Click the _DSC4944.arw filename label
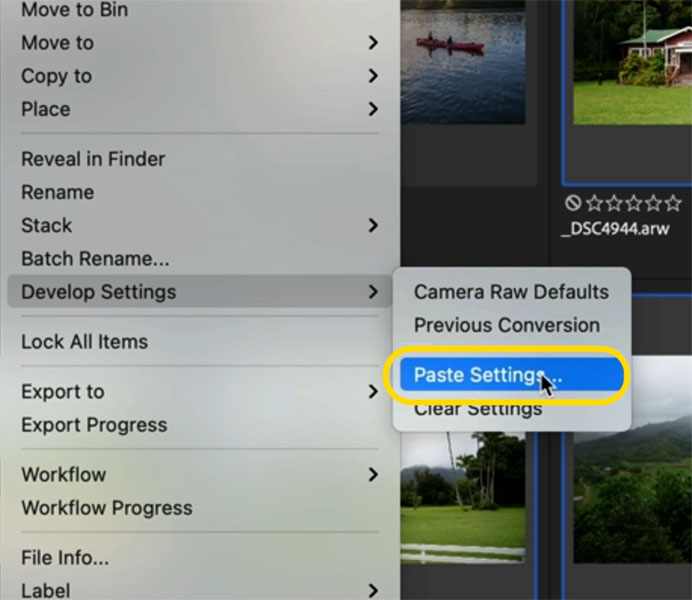This screenshot has width=692, height=600. click(615, 229)
